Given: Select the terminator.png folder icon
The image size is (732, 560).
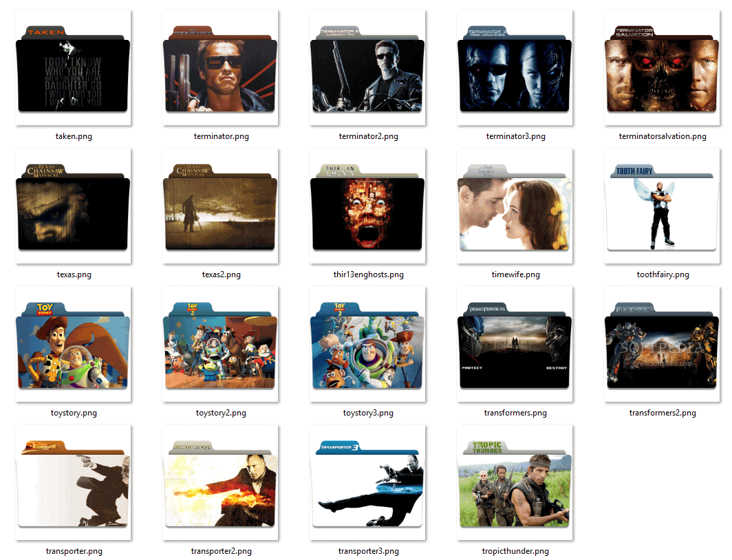Looking at the screenshot, I should click(x=220, y=69).
